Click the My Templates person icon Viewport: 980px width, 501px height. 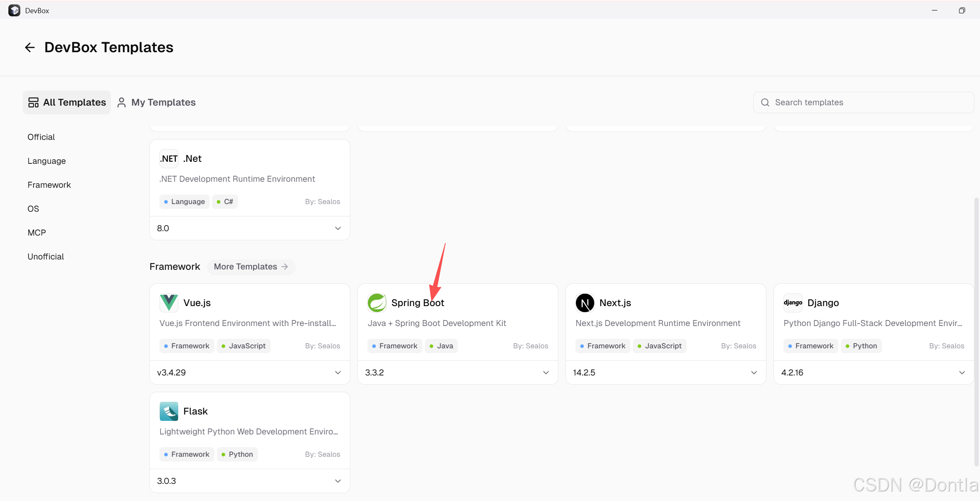pos(122,102)
